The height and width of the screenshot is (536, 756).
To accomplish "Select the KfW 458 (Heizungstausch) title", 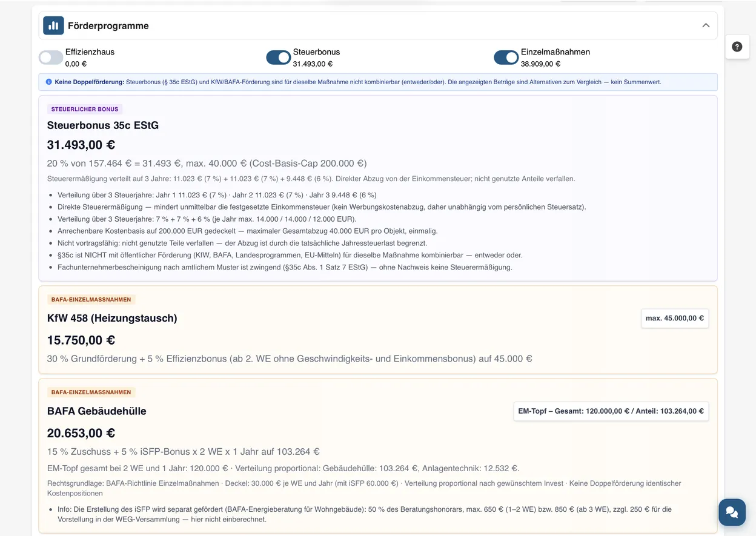I will click(x=112, y=318).
